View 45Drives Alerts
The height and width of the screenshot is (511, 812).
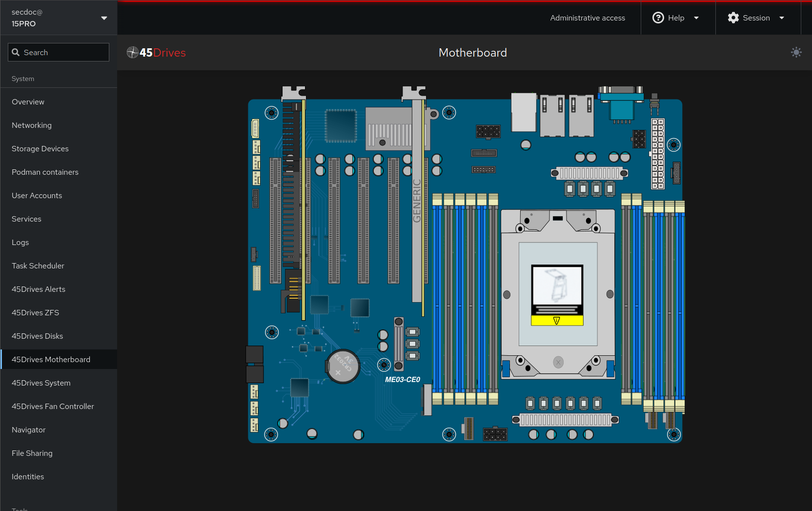click(x=59, y=289)
